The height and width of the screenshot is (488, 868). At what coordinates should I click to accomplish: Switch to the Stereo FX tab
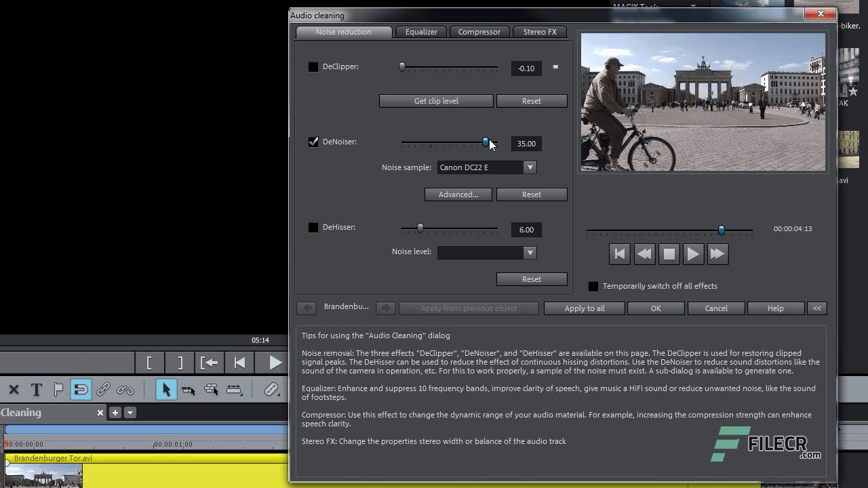click(x=540, y=31)
